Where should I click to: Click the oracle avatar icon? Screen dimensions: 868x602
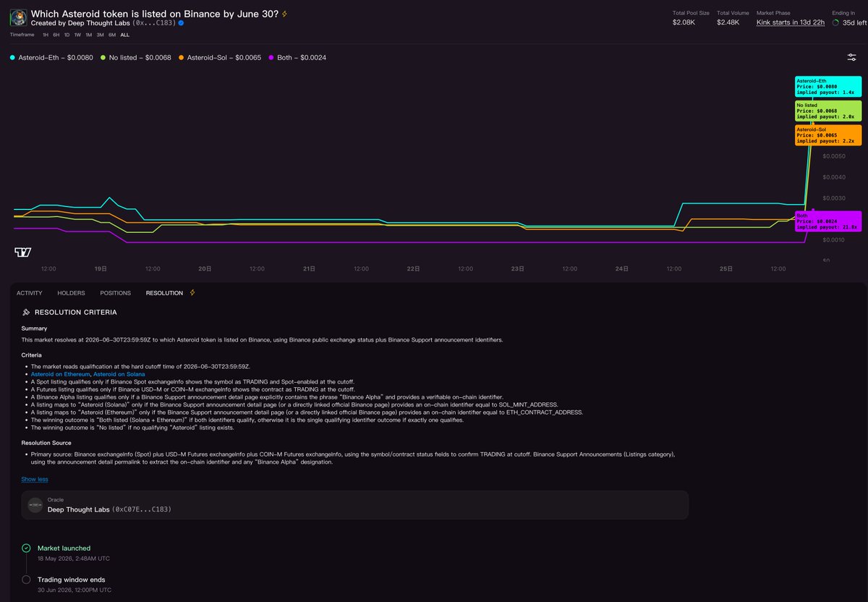(35, 505)
